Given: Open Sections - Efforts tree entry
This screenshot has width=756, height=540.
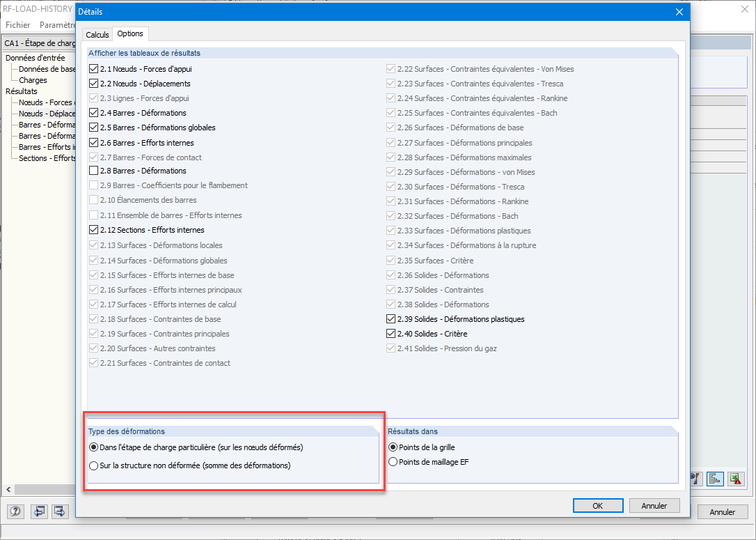Looking at the screenshot, I should [47, 157].
